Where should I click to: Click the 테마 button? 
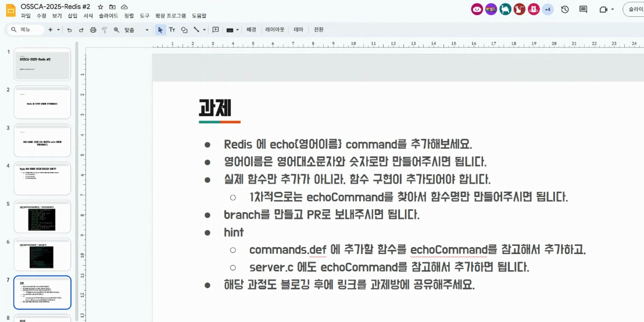(298, 30)
